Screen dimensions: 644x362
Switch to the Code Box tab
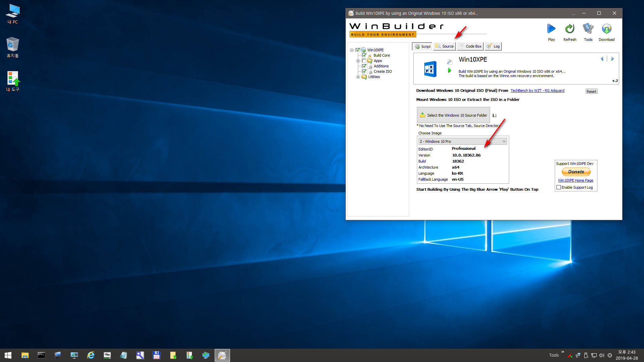470,46
